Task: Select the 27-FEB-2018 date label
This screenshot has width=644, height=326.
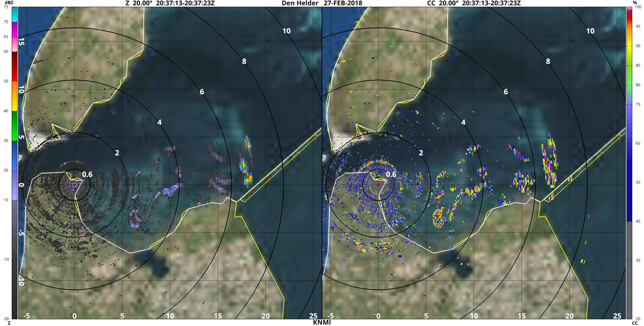Action: [343, 3]
